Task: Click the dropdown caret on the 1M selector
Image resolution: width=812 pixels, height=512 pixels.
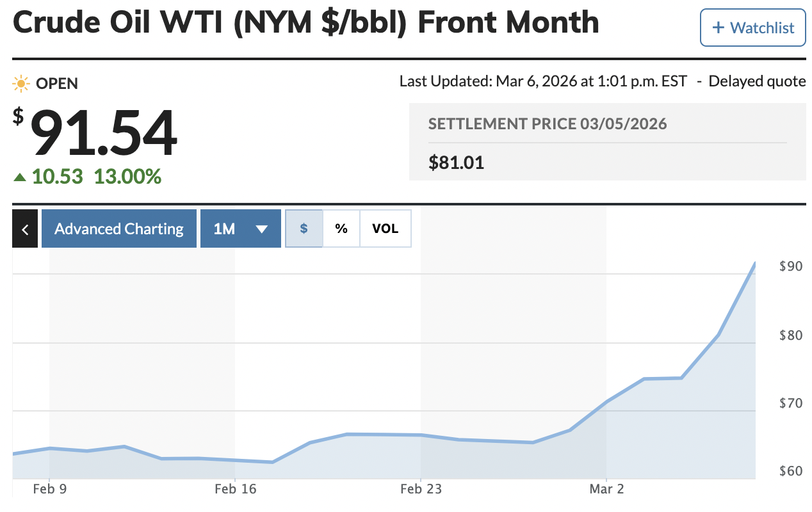Action: tap(263, 228)
